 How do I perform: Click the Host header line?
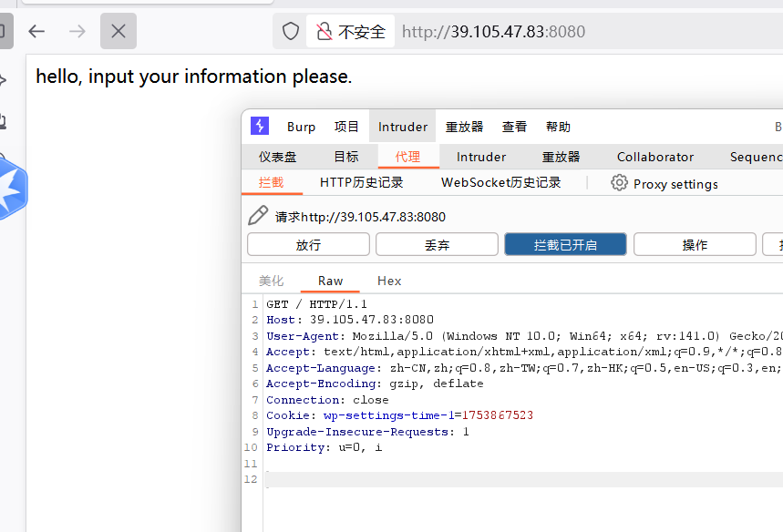(x=349, y=320)
